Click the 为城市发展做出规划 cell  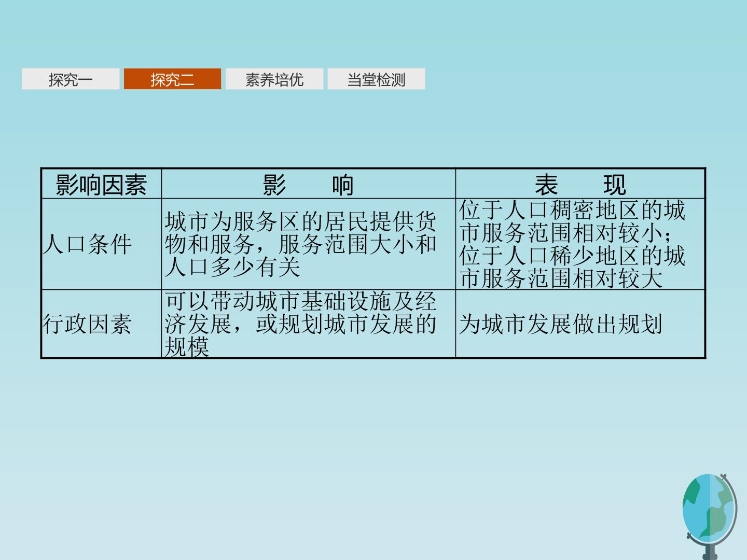tap(580, 324)
